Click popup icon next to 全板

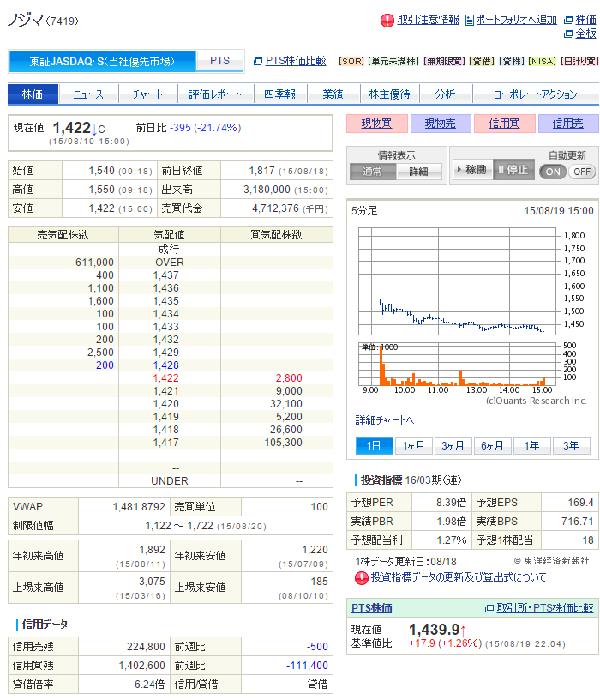tap(568, 34)
